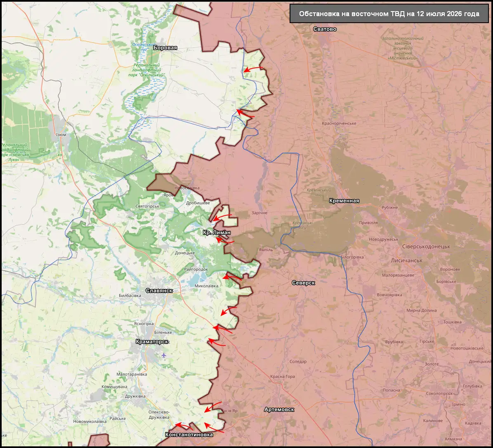Click the airport icon near Краматорск
This screenshot has width=493, height=448.
point(163,355)
